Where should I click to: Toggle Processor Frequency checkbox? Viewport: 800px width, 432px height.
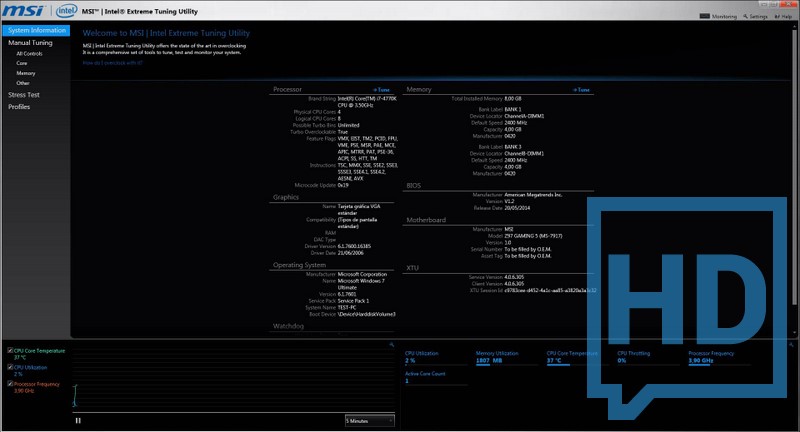point(10,383)
